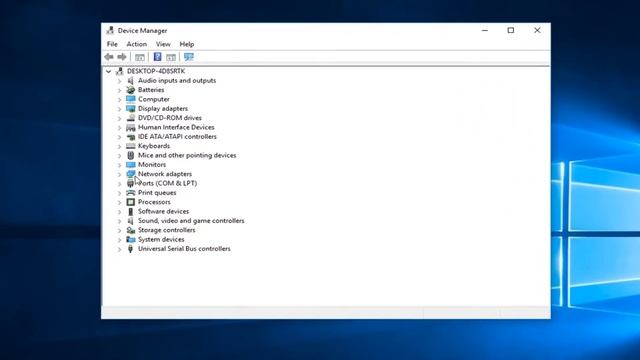Expand the Network adapters category
Image resolution: width=640 pixels, height=360 pixels.
(119, 174)
